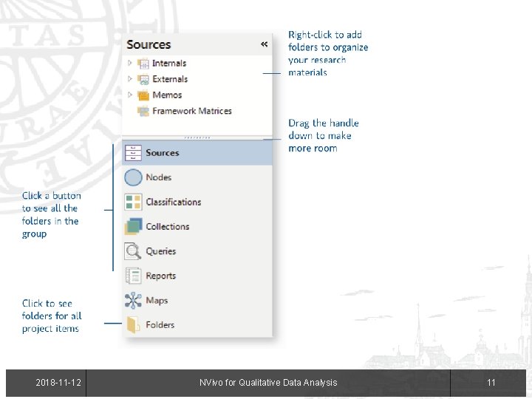Open the Collections group label
Image resolution: width=532 pixels, height=399 pixels.
point(168,227)
